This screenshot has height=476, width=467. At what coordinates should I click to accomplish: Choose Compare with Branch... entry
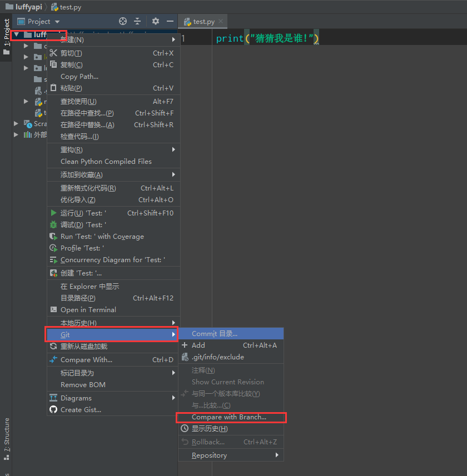pos(231,417)
